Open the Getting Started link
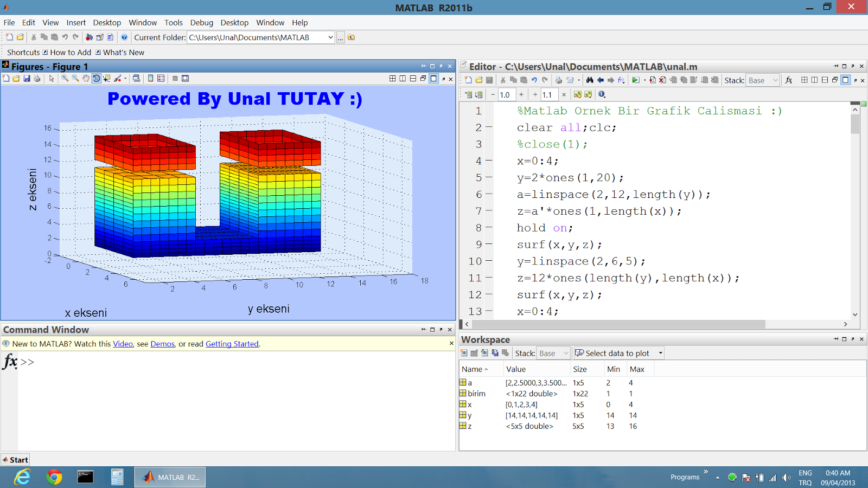 click(232, 344)
